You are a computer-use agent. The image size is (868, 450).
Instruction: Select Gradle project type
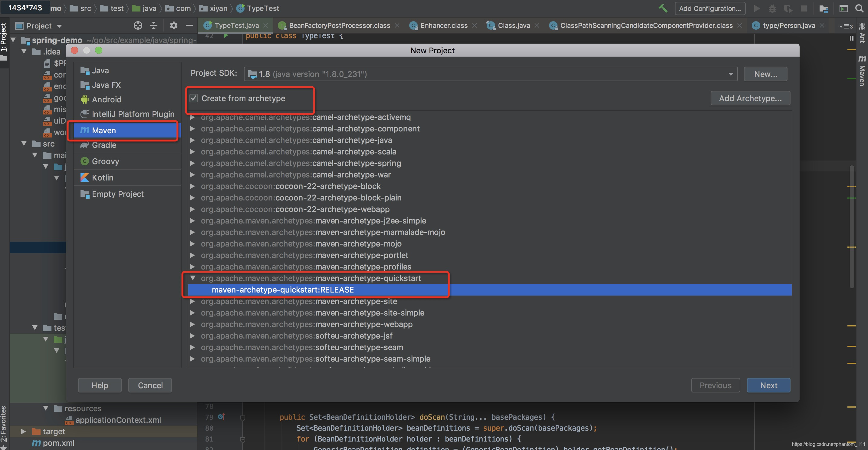pyautogui.click(x=127, y=145)
